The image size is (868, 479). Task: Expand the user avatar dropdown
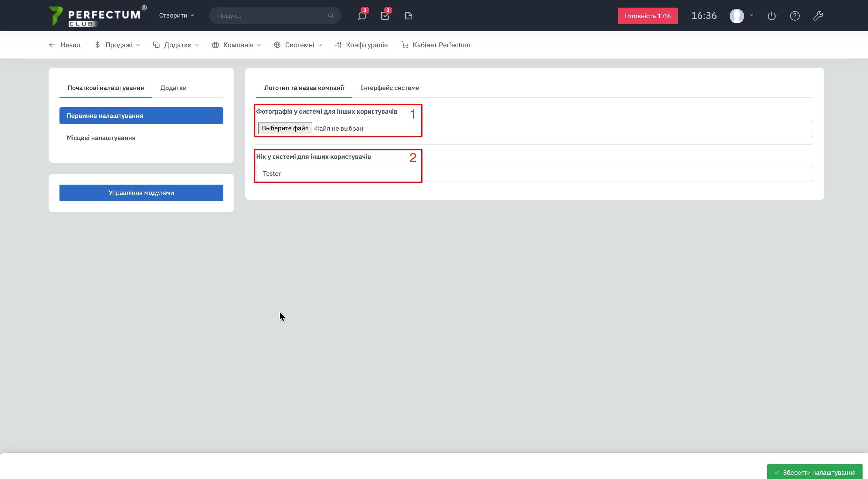coord(741,15)
